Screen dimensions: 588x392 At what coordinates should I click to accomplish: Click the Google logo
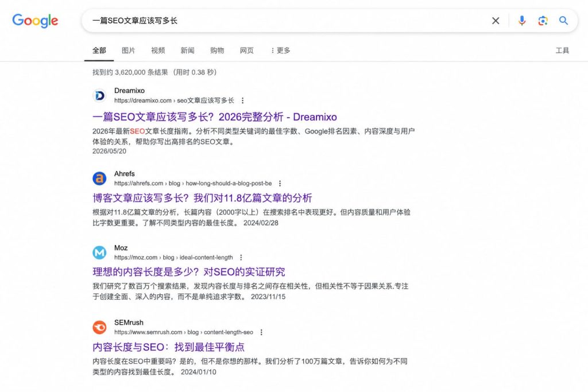pyautogui.click(x=35, y=21)
